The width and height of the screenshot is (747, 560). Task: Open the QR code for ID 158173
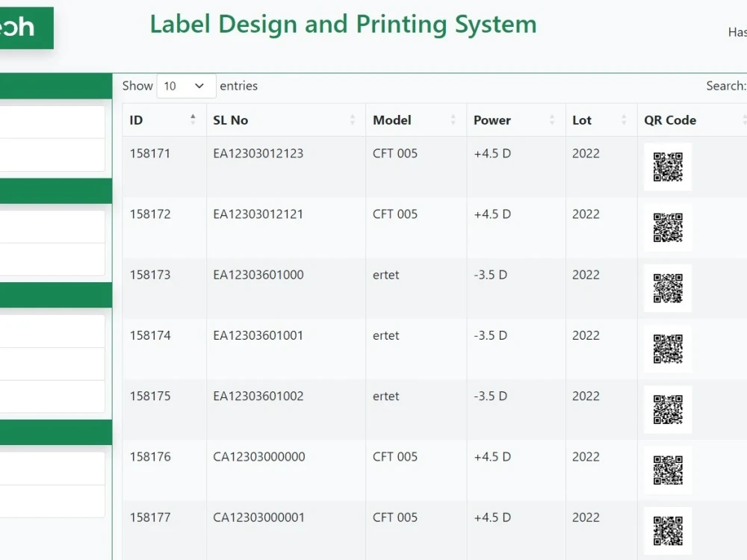pyautogui.click(x=667, y=288)
